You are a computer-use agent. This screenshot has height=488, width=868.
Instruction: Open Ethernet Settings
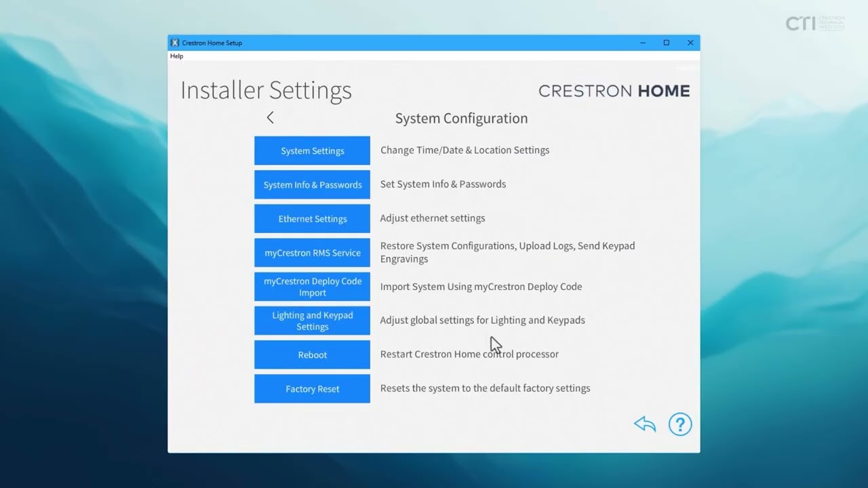pyautogui.click(x=312, y=218)
